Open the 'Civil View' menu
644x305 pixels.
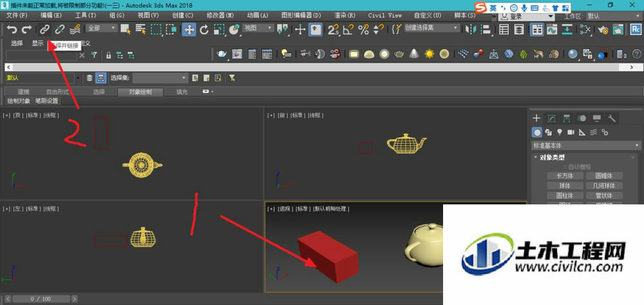click(385, 15)
